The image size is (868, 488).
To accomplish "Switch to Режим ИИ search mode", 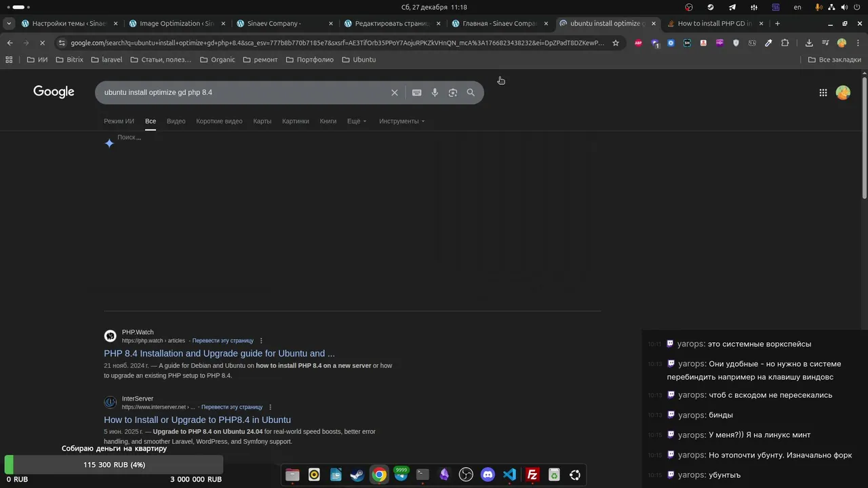I will coord(119,121).
